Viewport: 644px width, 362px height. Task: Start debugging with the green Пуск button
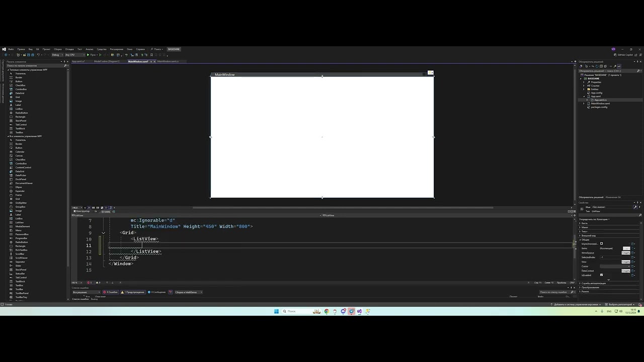pyautogui.click(x=92, y=55)
